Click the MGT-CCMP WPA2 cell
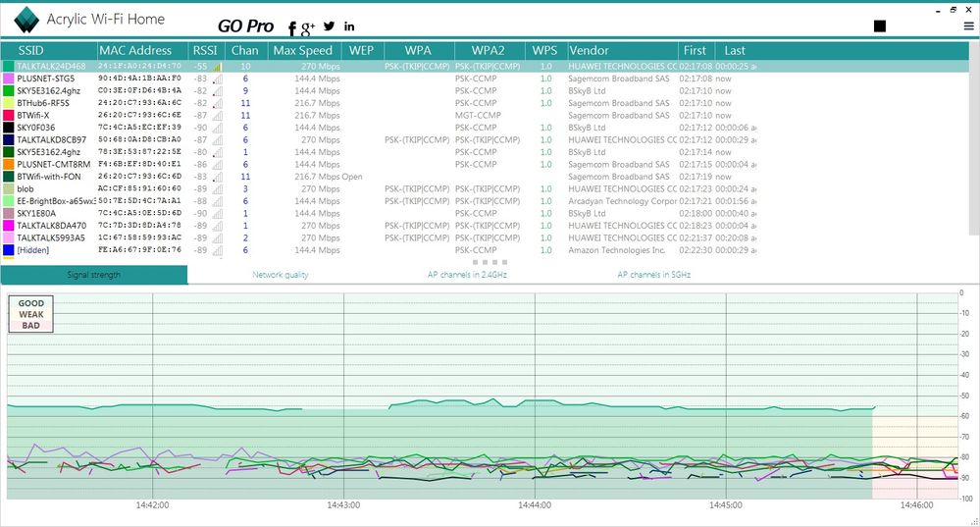The height and width of the screenshot is (527, 980). pyautogui.click(x=478, y=116)
